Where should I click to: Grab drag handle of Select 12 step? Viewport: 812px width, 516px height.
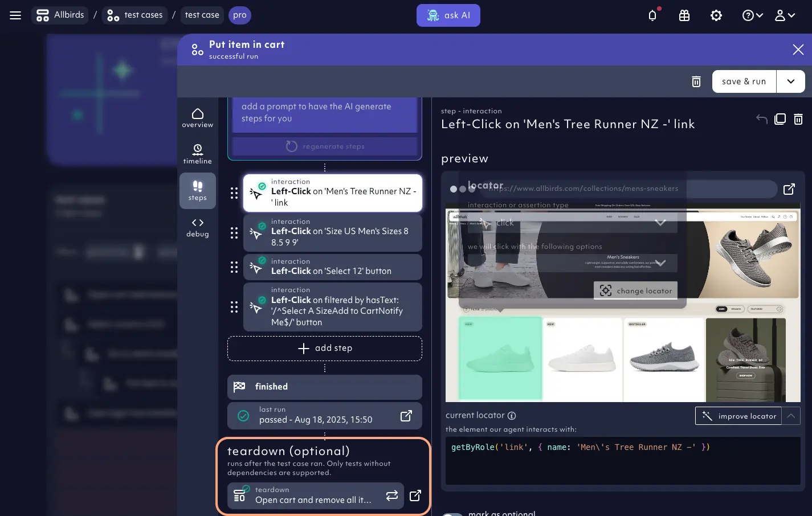pos(234,267)
